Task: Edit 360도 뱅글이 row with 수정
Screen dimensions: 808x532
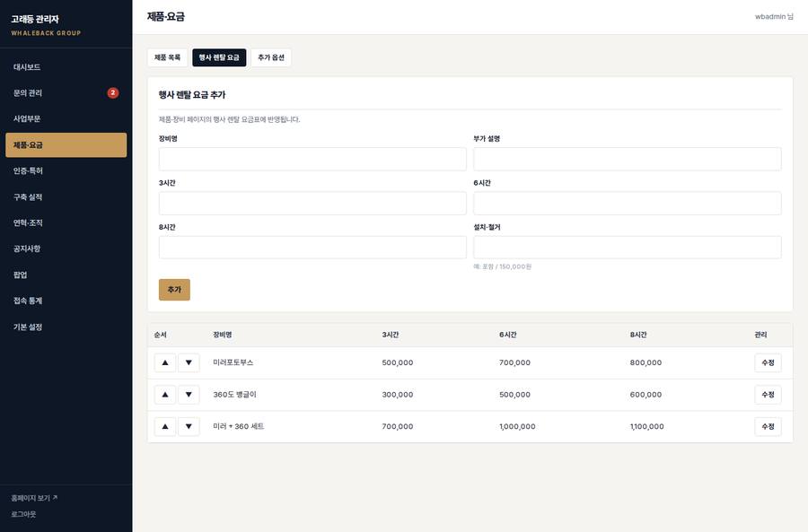Action: coord(768,395)
